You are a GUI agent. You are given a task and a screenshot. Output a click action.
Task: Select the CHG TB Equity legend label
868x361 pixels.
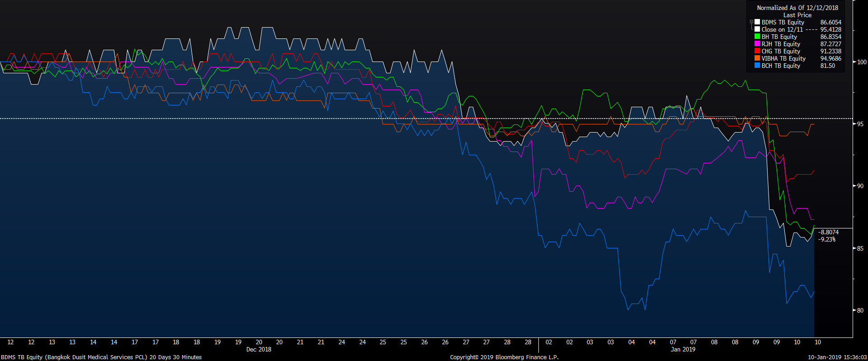781,51
